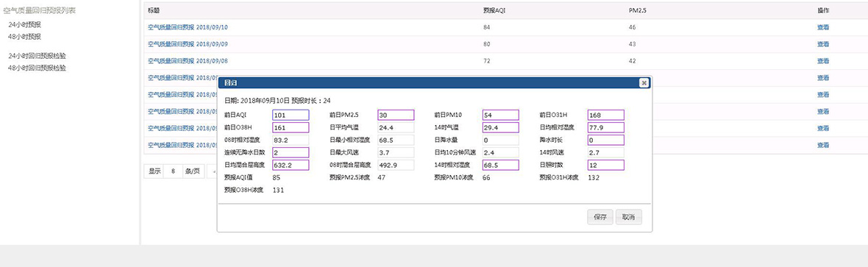Click PM2.5 value 46 in the table

pyautogui.click(x=632, y=27)
